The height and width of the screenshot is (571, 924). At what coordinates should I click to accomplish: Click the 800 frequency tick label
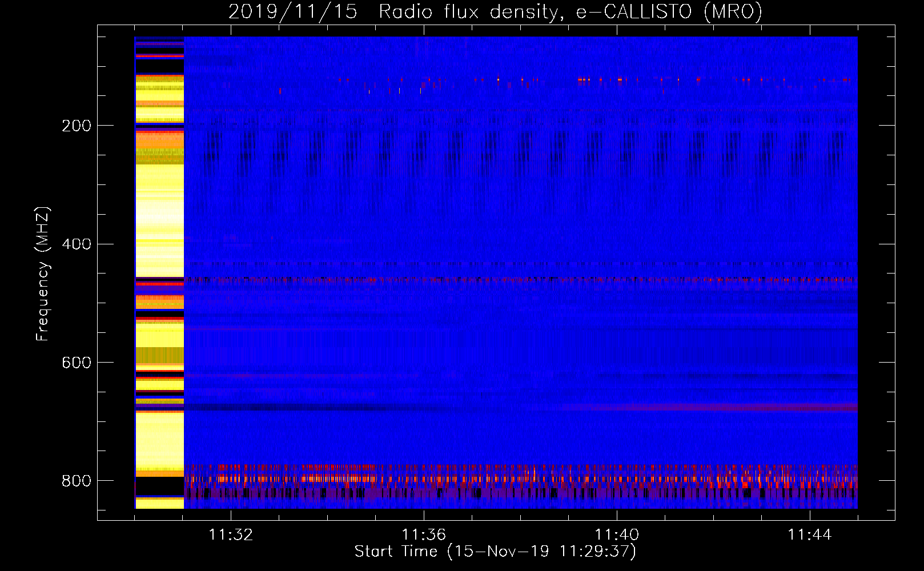pos(76,481)
